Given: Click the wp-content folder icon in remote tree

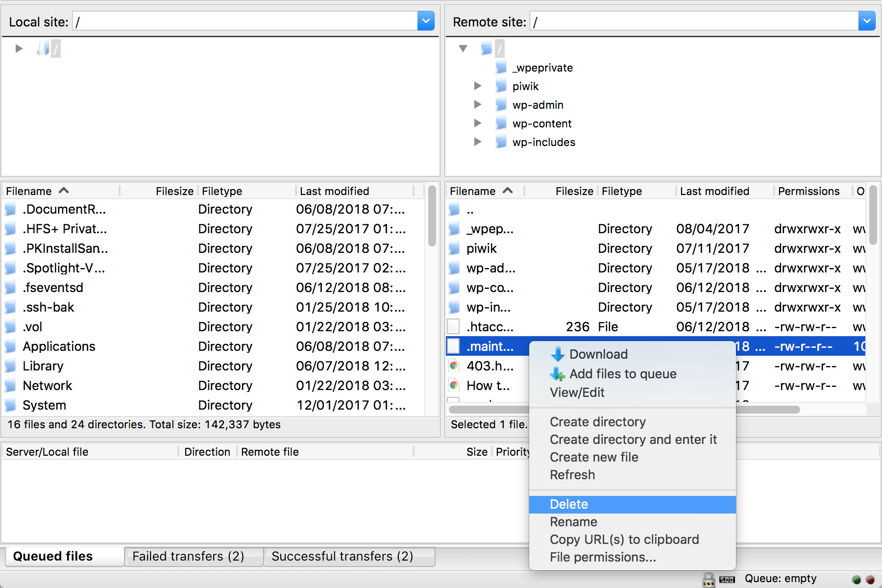Looking at the screenshot, I should coord(500,123).
